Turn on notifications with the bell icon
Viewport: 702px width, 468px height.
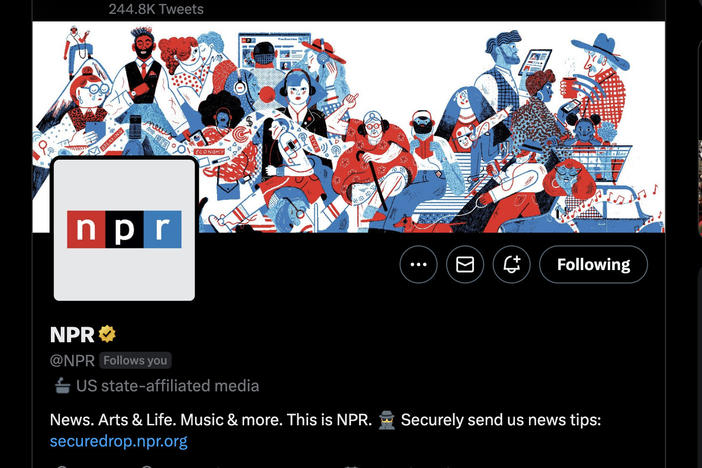(x=511, y=264)
